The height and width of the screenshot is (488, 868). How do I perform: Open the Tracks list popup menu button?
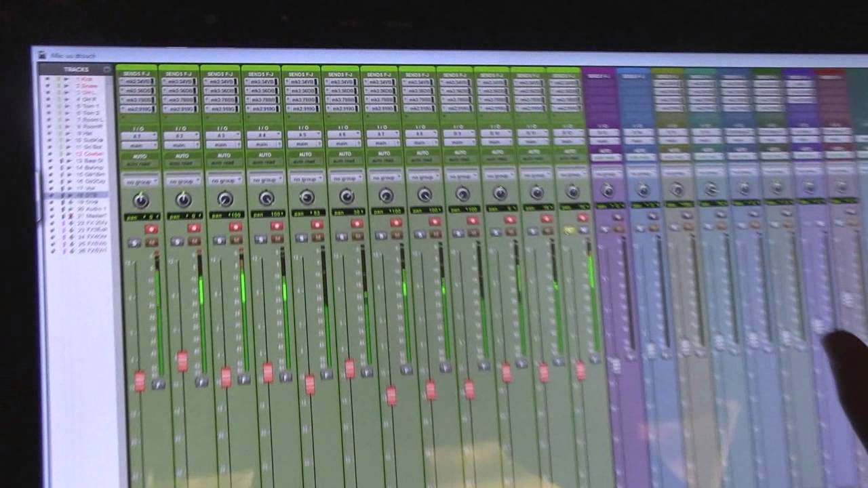[x=108, y=69]
